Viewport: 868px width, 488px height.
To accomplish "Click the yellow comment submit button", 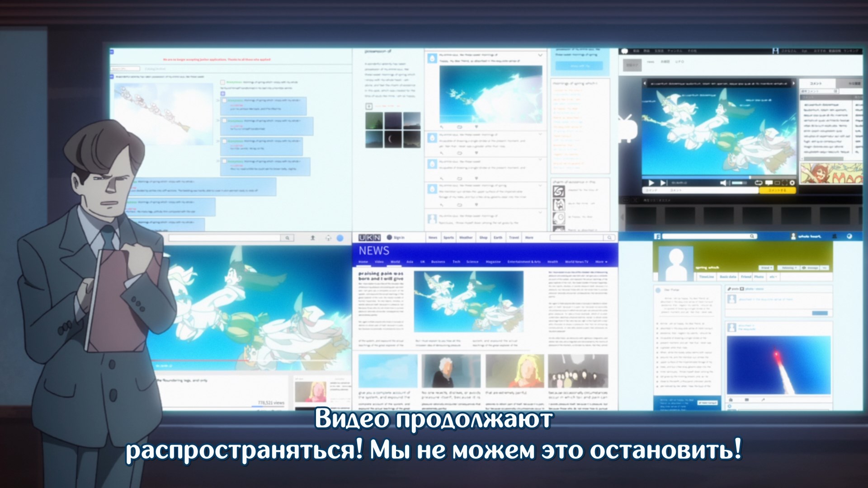I will [777, 191].
